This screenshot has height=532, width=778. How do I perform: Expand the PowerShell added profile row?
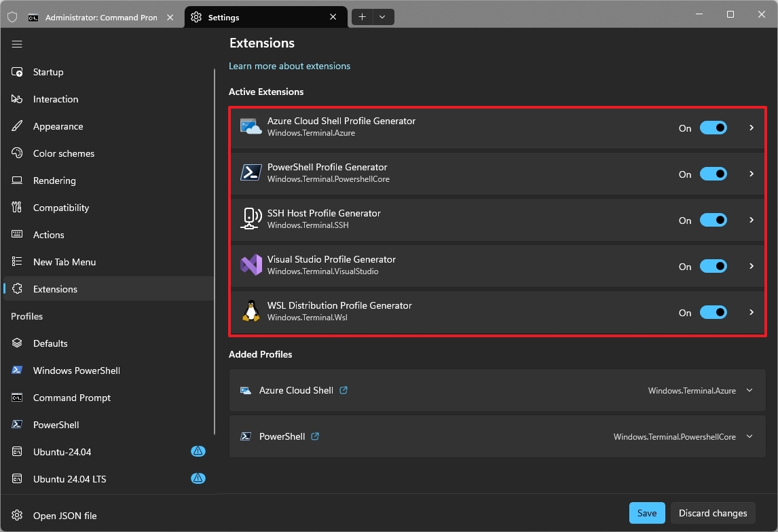pyautogui.click(x=749, y=436)
